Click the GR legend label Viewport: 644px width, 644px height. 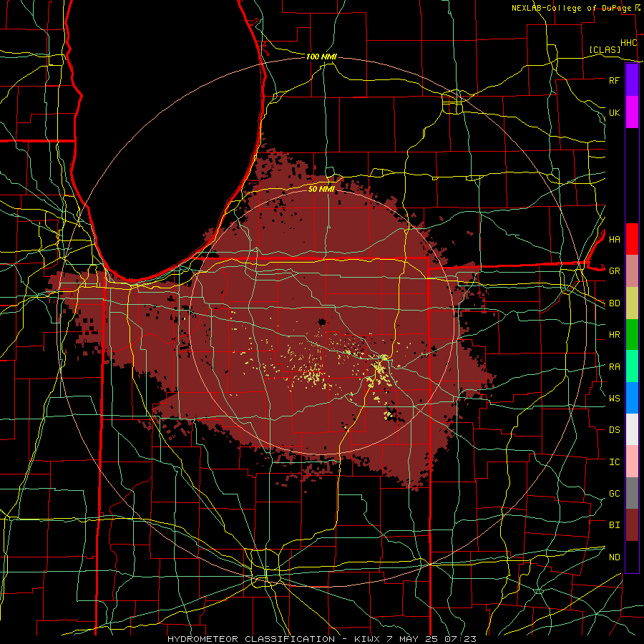pos(614,271)
